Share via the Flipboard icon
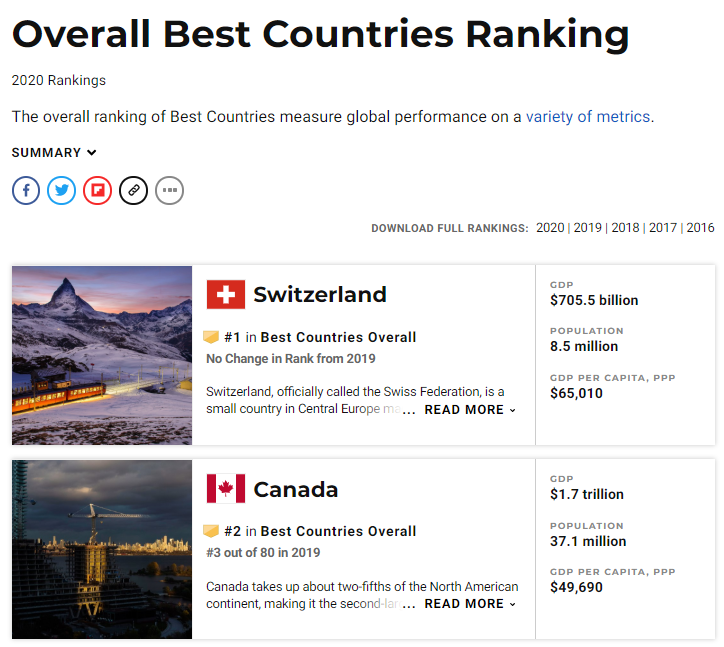The image size is (724, 647). (x=97, y=190)
